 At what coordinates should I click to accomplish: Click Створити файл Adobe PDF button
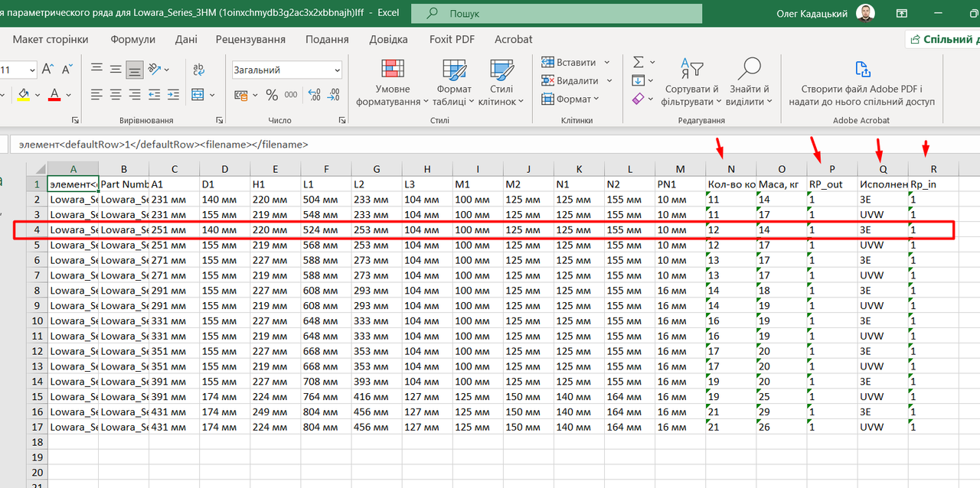861,83
